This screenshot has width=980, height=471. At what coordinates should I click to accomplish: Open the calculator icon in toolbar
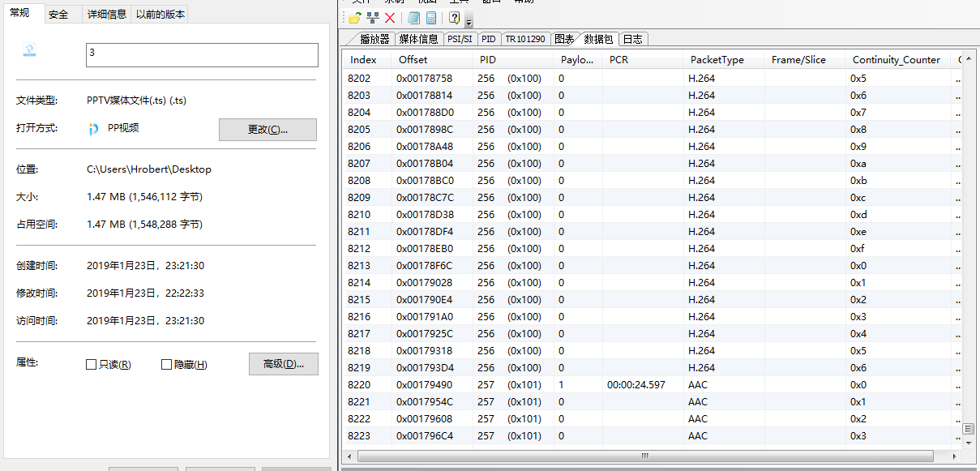pos(431,18)
